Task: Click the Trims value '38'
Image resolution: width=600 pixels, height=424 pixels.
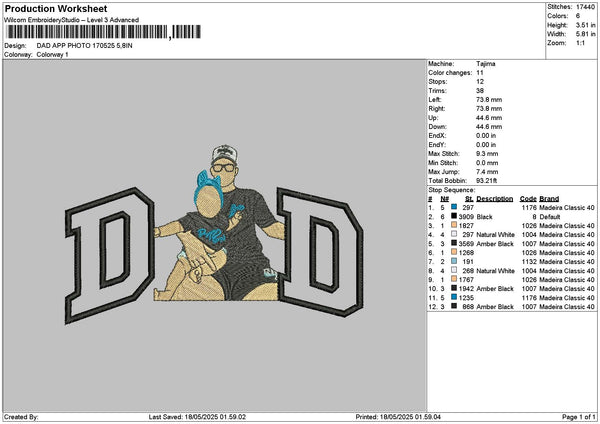Action: [480, 91]
